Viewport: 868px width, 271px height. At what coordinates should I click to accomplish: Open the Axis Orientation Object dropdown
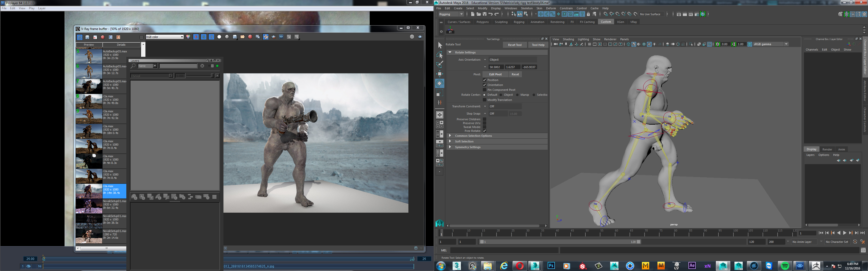(512, 60)
